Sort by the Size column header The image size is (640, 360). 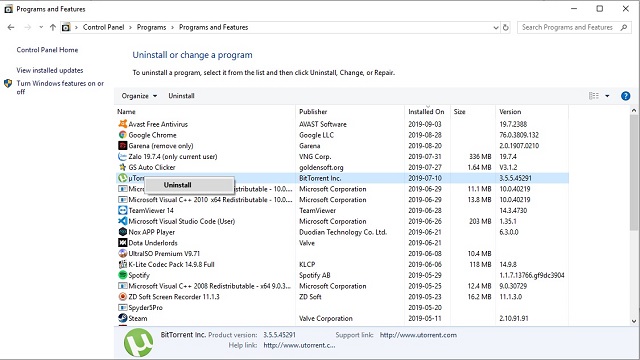pyautogui.click(x=473, y=111)
